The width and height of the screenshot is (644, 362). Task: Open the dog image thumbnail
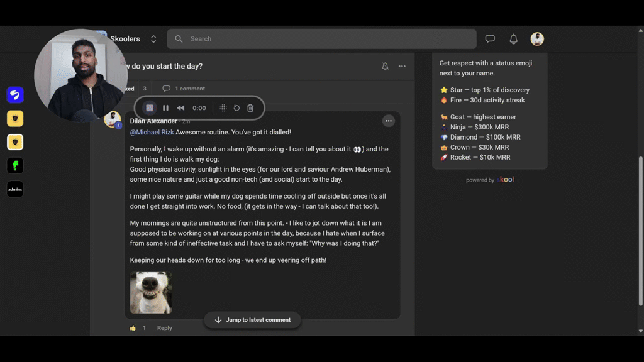151,293
